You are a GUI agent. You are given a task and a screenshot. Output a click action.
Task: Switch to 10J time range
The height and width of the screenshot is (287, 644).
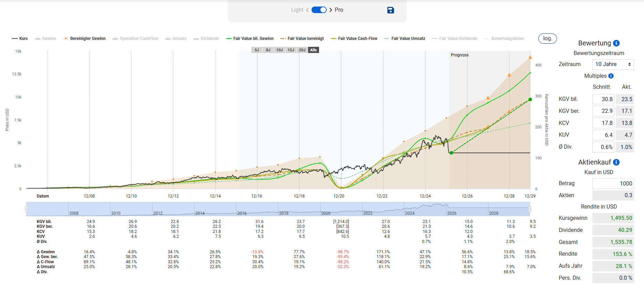(x=279, y=50)
